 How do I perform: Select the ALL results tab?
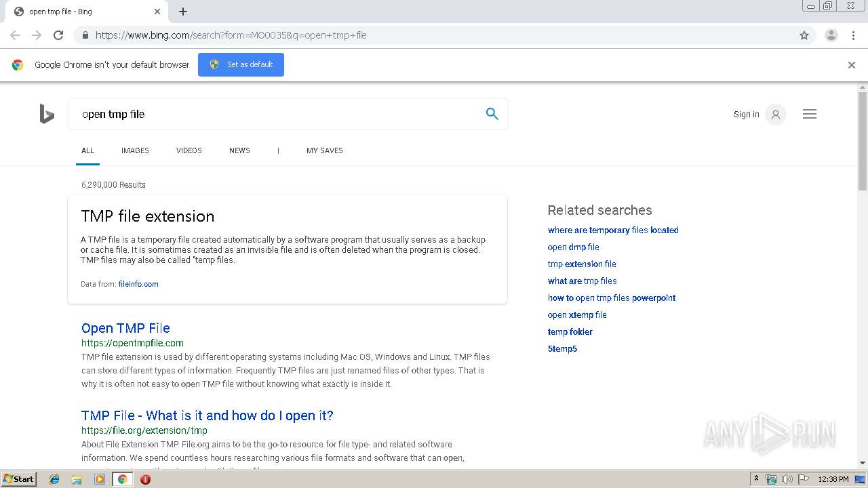click(87, 150)
